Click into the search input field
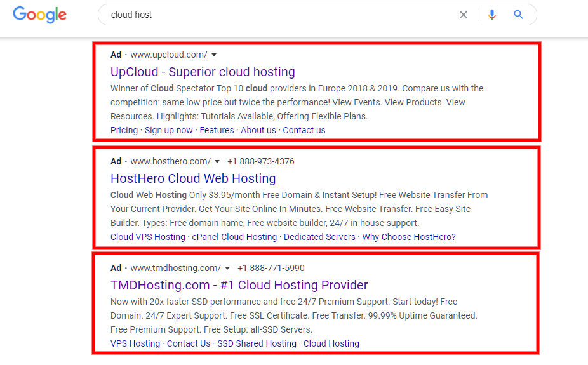This screenshot has height=365, width=588. click(279, 15)
